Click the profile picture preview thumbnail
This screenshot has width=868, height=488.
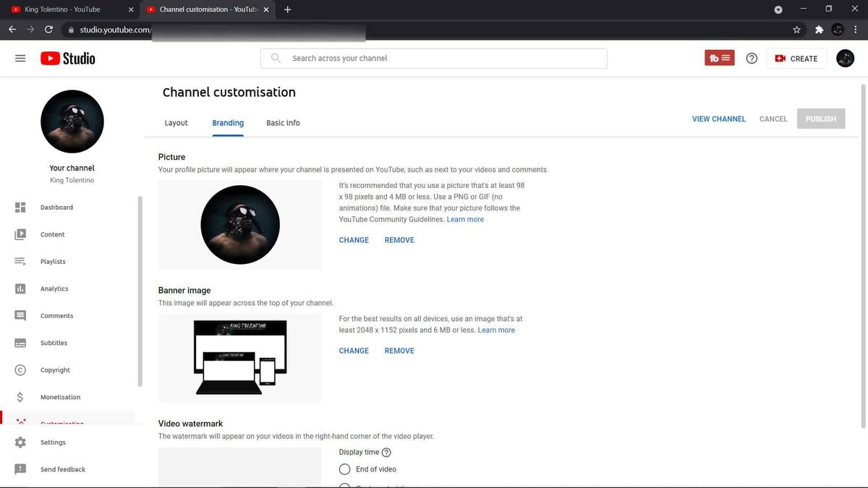(240, 225)
